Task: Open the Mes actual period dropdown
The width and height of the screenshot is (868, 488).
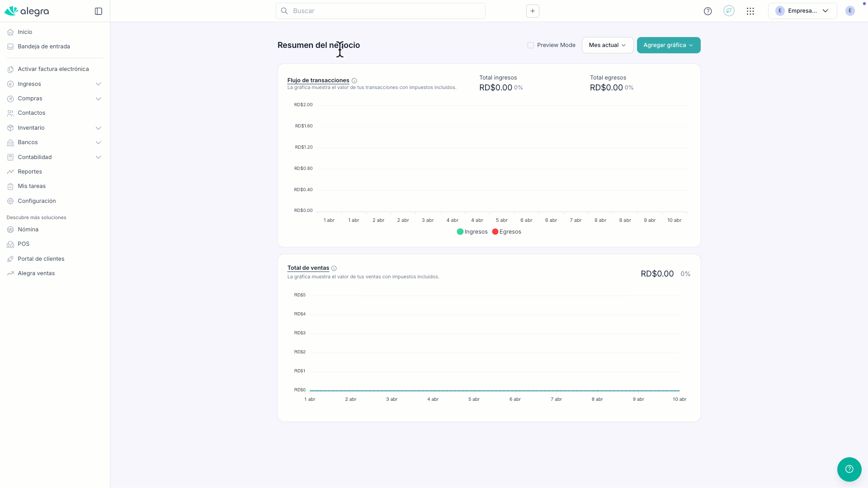Action: click(607, 45)
